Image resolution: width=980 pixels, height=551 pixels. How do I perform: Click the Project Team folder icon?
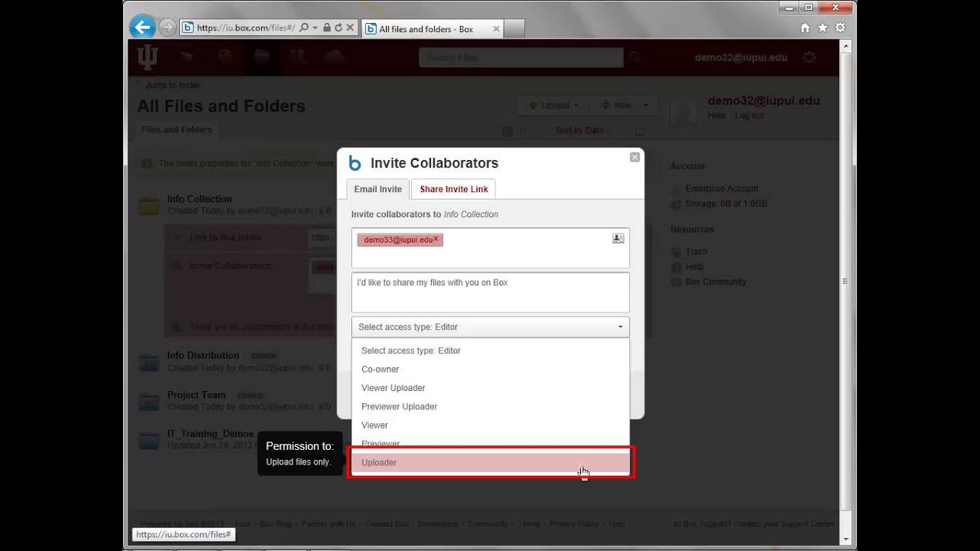[x=149, y=401]
